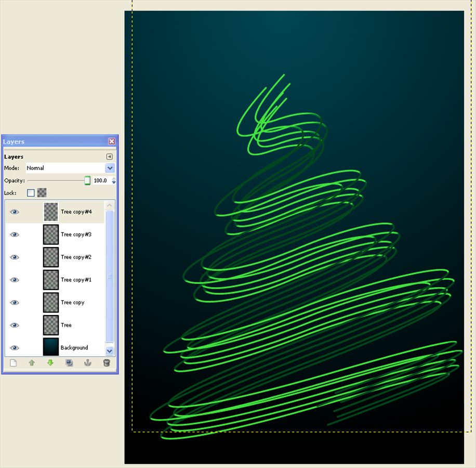This screenshot has width=476, height=468.
Task: Increase opacity with the spinner arrows
Action: [114, 179]
